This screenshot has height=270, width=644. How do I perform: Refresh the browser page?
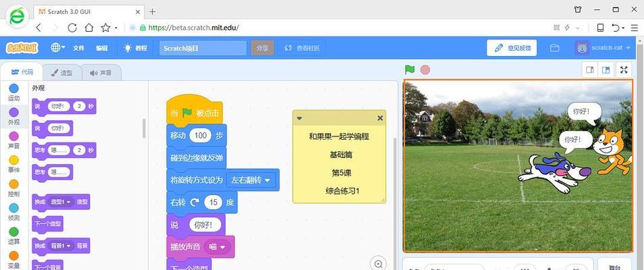[x=72, y=28]
